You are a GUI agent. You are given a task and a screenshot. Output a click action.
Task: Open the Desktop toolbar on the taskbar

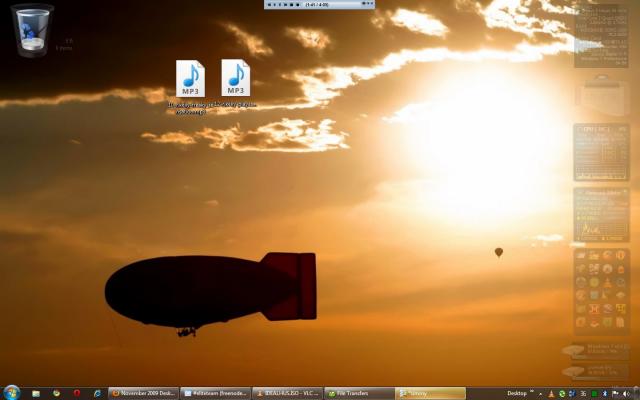coord(517,393)
